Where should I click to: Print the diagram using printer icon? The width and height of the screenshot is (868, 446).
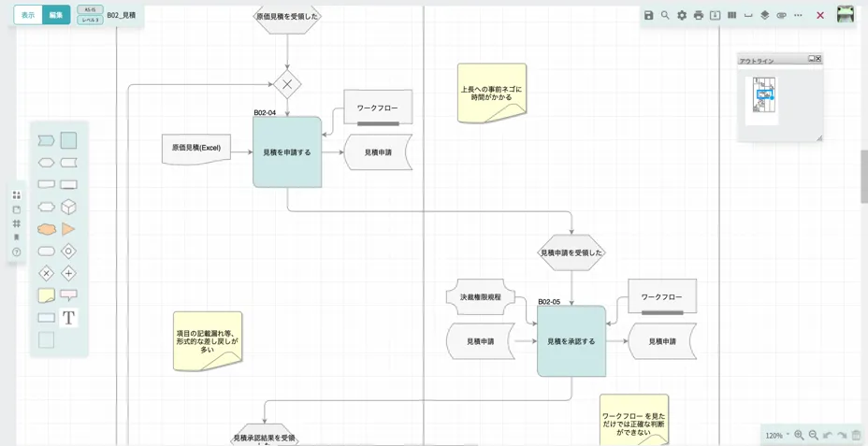699,16
